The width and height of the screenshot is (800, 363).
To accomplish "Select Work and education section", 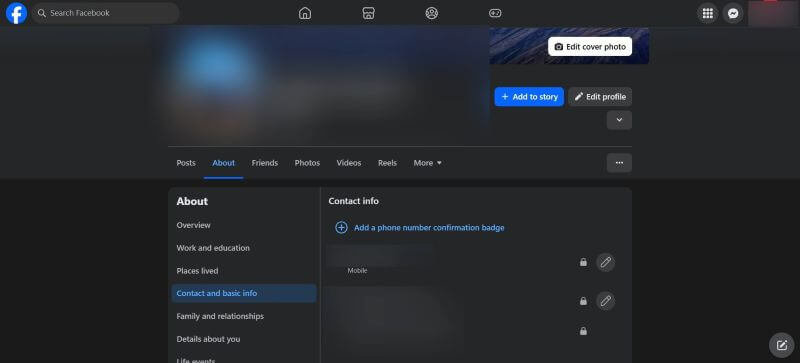I will tap(244, 248).
